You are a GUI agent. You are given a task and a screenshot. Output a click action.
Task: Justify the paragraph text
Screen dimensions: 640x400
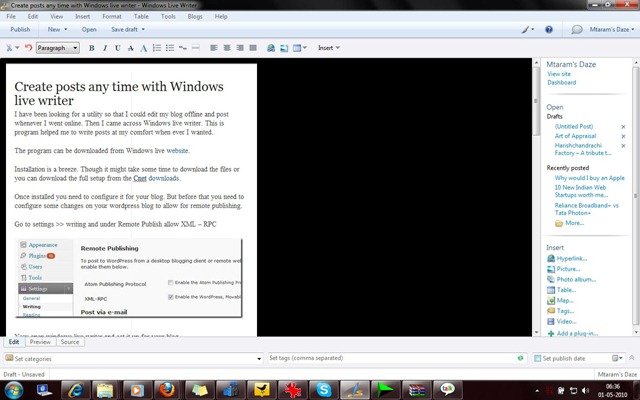[x=253, y=48]
